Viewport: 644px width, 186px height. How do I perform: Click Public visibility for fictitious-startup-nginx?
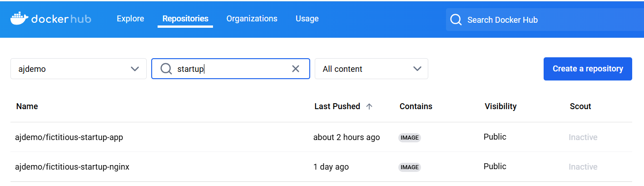point(495,166)
